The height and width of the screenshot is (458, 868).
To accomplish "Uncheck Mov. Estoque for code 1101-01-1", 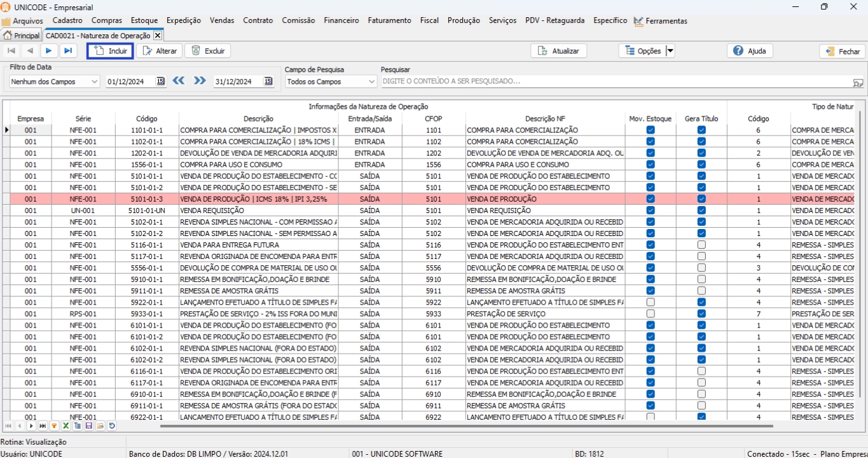I will tap(650, 130).
